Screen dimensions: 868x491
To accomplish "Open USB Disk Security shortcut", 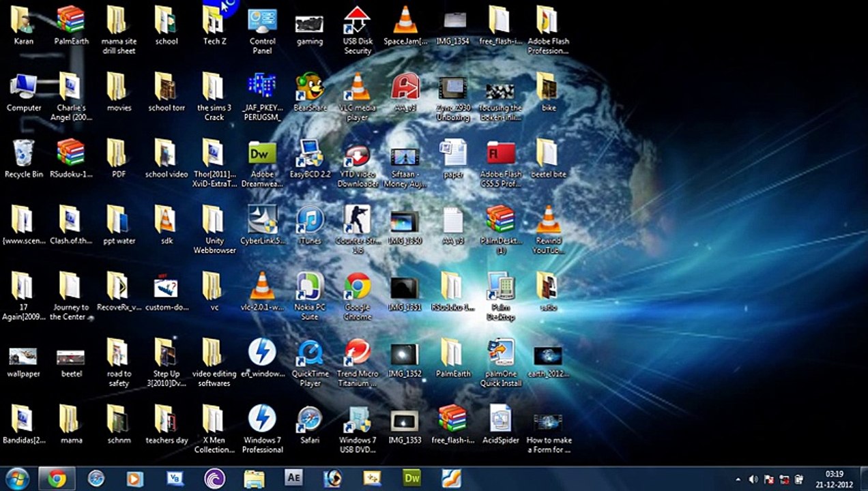I will coord(357,31).
